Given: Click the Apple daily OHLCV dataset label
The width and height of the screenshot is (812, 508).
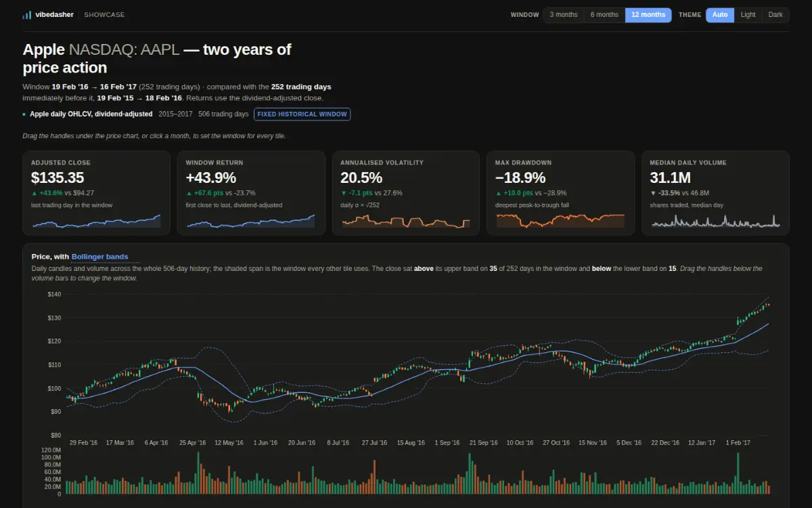Looking at the screenshot, I should (91, 114).
